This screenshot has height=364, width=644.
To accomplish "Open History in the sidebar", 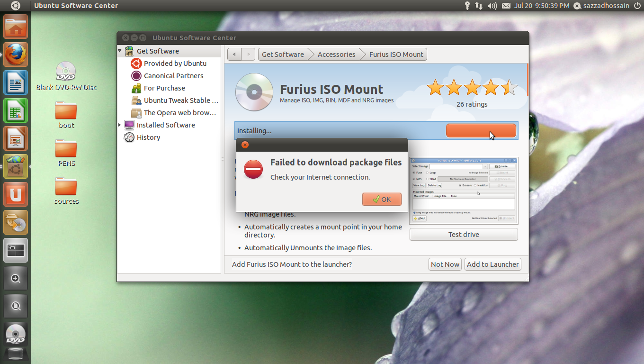I will (148, 137).
